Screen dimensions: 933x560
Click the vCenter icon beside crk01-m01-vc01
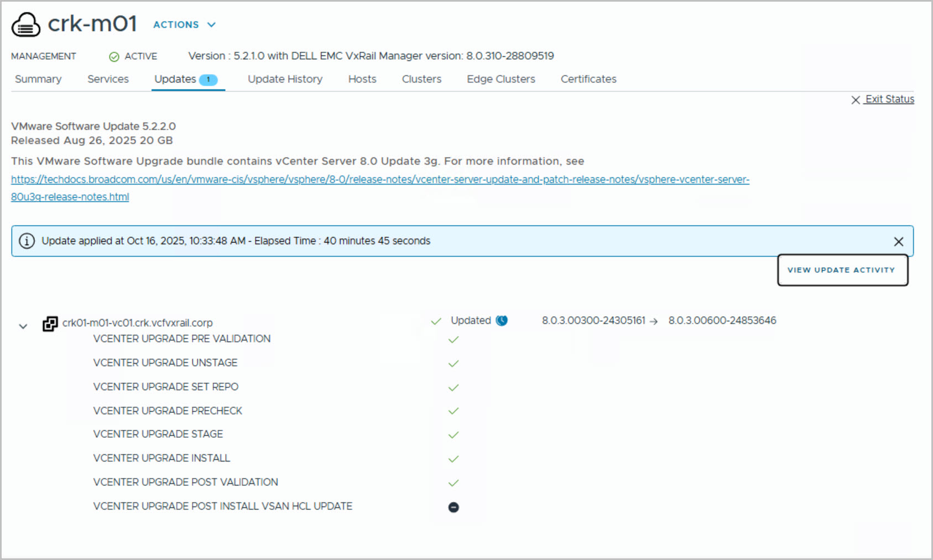click(50, 323)
